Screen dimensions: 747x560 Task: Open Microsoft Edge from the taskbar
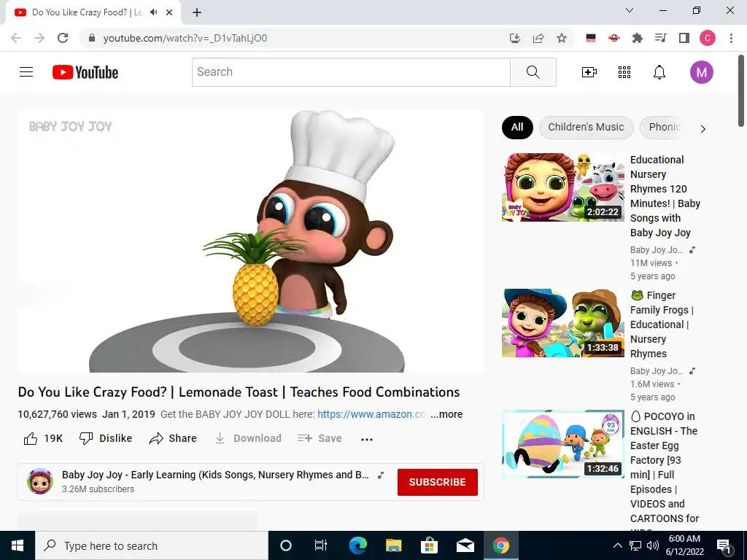357,545
